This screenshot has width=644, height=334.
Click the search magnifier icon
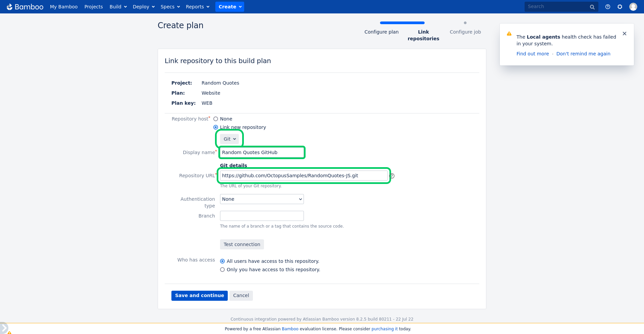click(592, 7)
